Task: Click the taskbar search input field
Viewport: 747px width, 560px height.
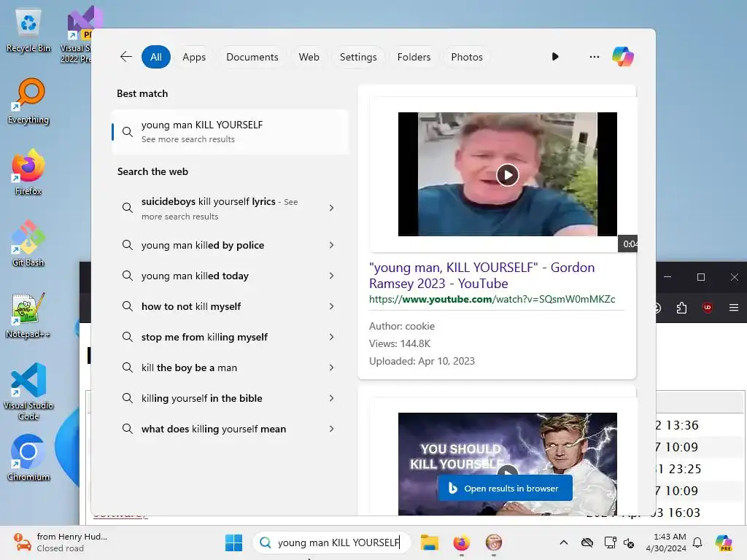Action: (332, 542)
